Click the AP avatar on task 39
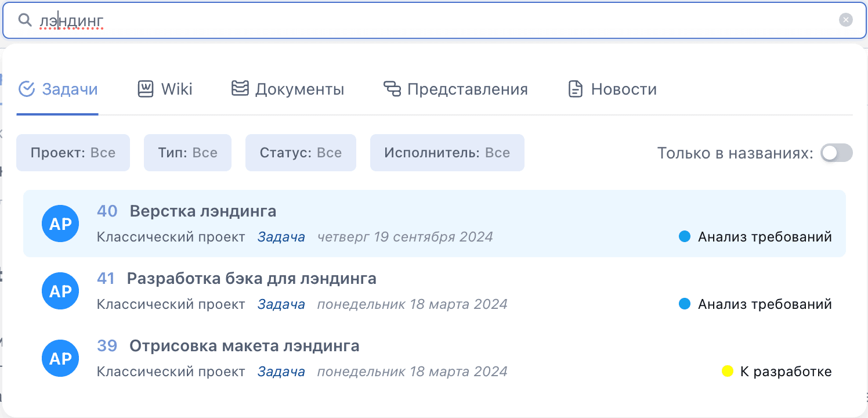 coord(60,359)
